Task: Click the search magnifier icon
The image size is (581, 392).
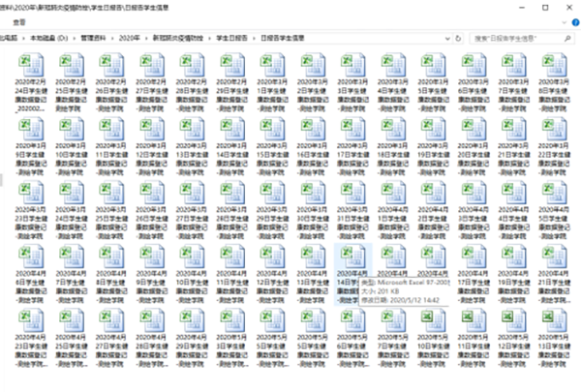Action: [567, 39]
